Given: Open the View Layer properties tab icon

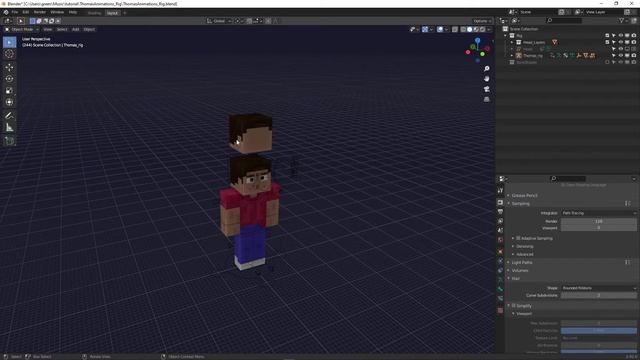Looking at the screenshot, I should coord(500,221).
